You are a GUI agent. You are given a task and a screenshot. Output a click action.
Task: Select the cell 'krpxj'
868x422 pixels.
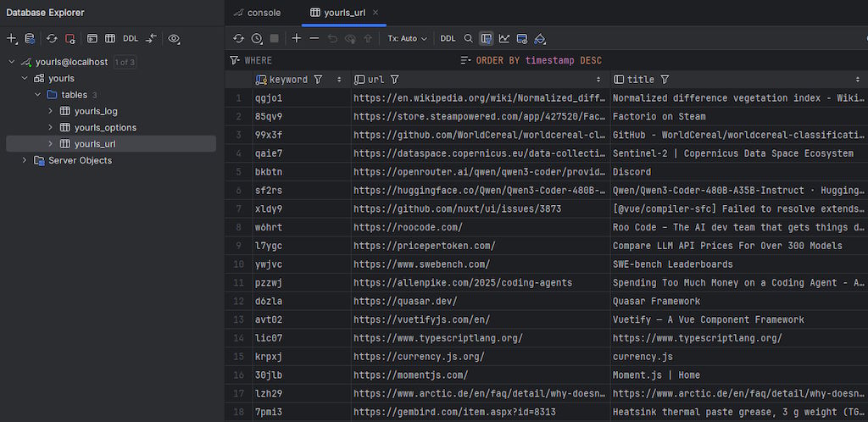[x=302, y=357]
